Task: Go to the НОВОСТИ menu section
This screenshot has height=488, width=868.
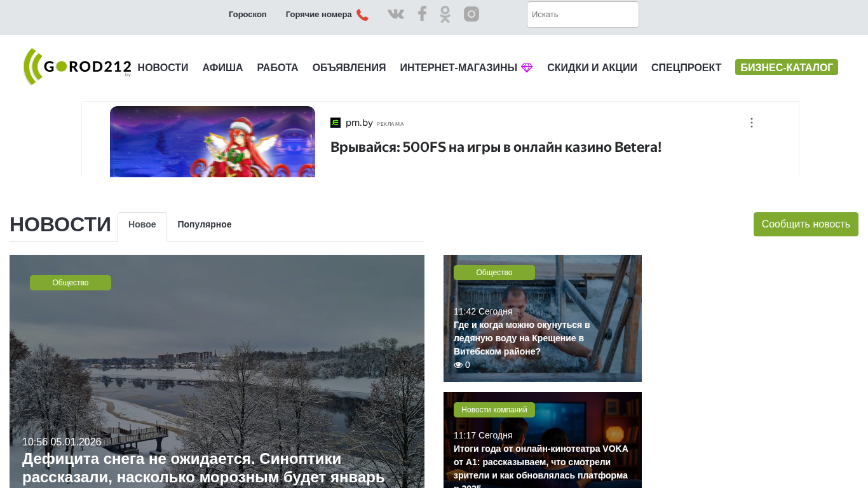Action: click(163, 68)
